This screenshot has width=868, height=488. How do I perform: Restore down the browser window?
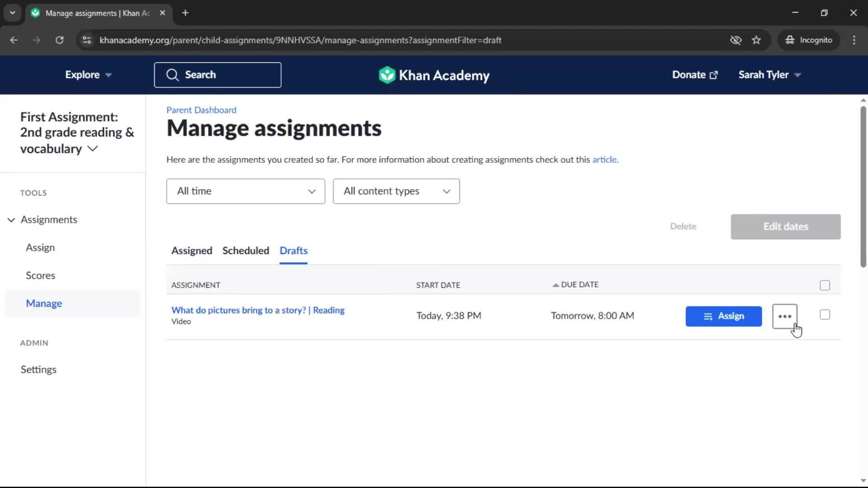(824, 13)
